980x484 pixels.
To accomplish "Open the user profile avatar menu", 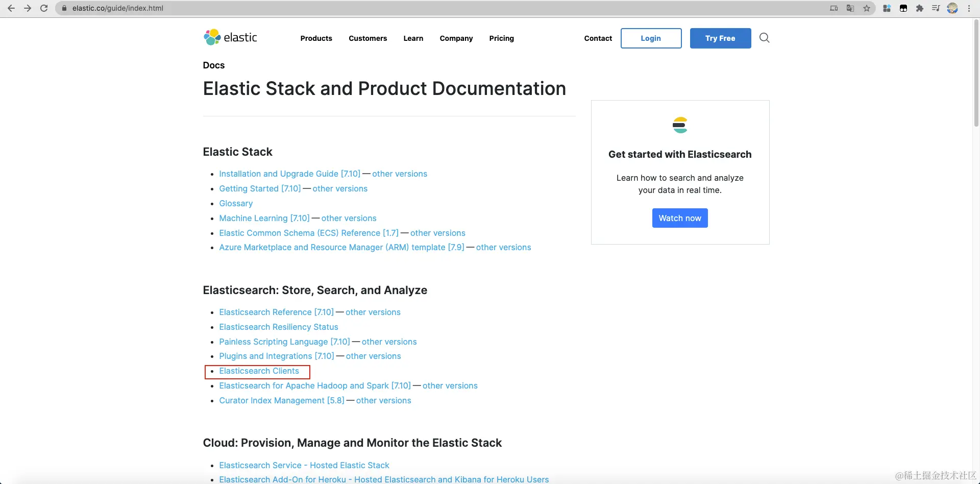I will point(952,8).
